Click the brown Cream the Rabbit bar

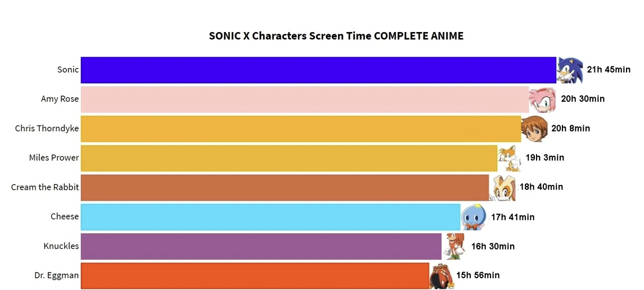coord(284,188)
